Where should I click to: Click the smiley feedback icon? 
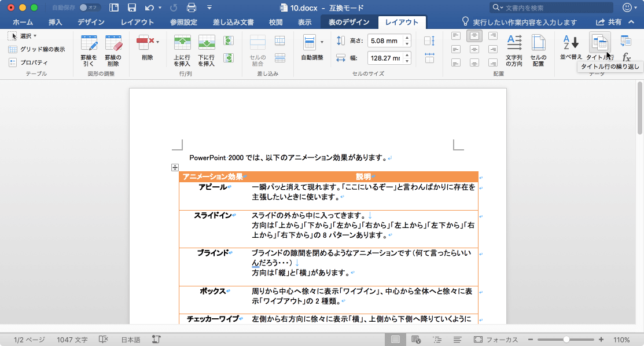[x=627, y=8]
